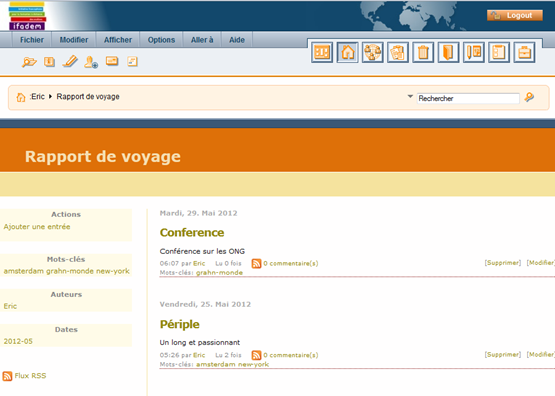Open the Modifier menu
This screenshot has height=396, width=555.
pyautogui.click(x=74, y=40)
